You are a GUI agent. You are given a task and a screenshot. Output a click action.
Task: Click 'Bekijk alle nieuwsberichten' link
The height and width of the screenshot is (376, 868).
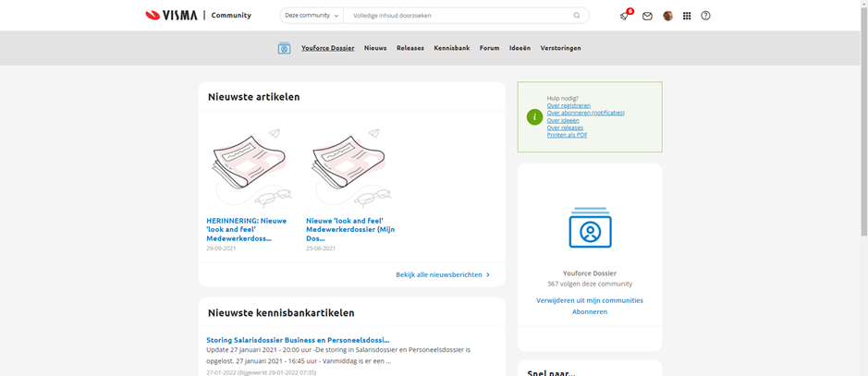439,274
